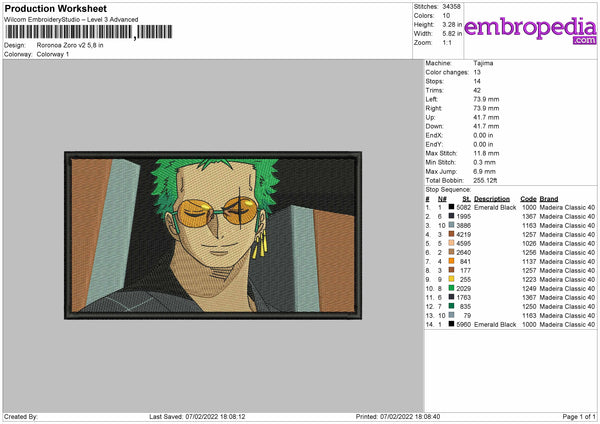Image resolution: width=600 pixels, height=424 pixels.
Task: Click 'Madeira Classic 40' in stop row 6
Action: [x=567, y=253]
